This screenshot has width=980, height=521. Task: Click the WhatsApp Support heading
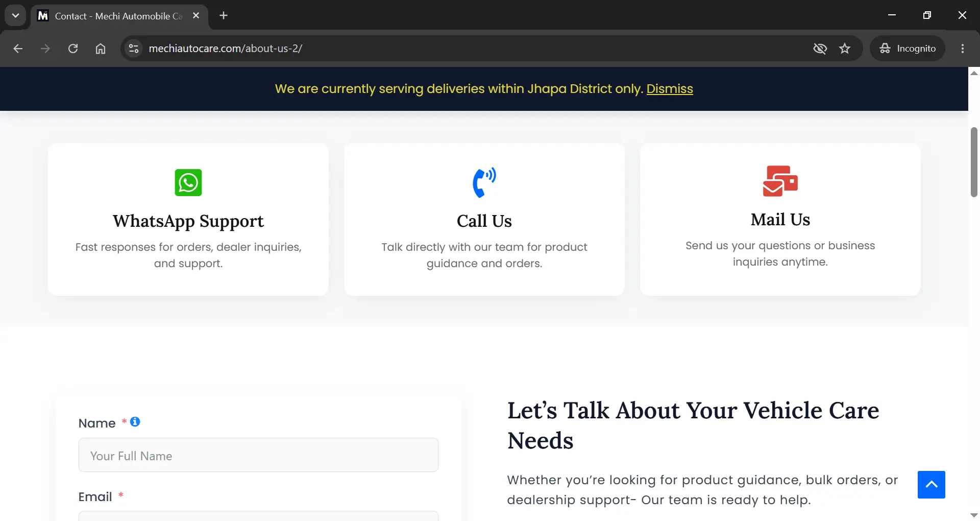(188, 221)
